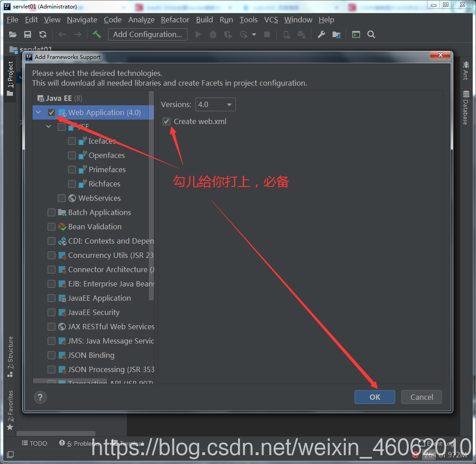Image resolution: width=476 pixels, height=464 pixels.
Task: Click the Cancel button
Action: (x=421, y=397)
